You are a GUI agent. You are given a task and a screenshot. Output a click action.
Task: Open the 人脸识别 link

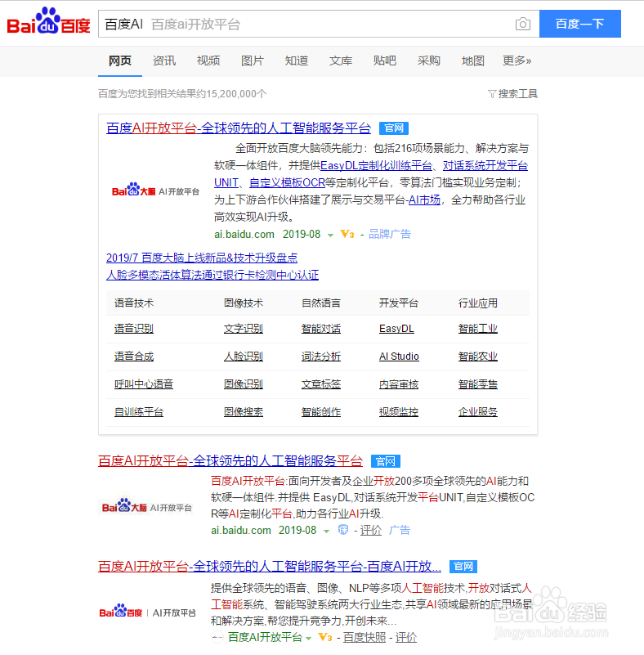(x=244, y=357)
